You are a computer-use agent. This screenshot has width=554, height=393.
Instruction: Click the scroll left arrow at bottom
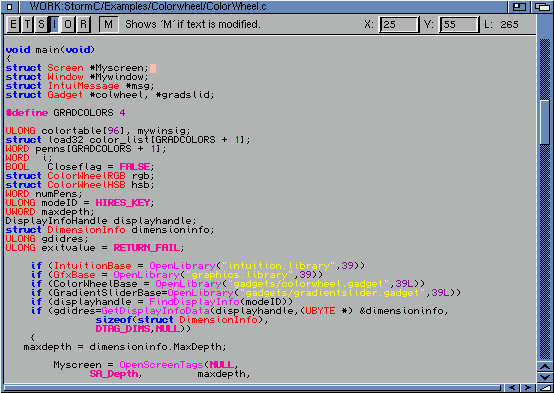click(x=512, y=388)
